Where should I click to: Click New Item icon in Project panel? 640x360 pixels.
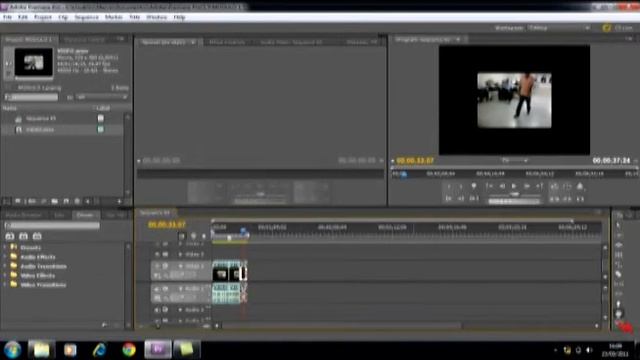point(66,201)
